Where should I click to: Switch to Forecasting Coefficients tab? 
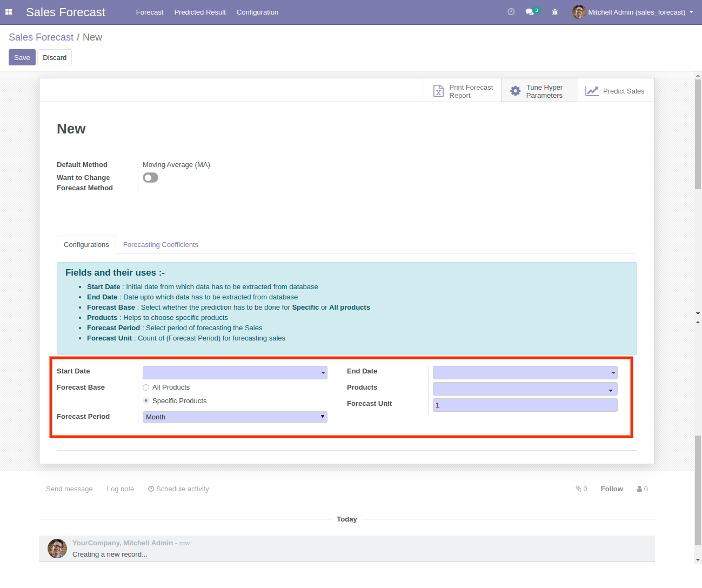(161, 245)
